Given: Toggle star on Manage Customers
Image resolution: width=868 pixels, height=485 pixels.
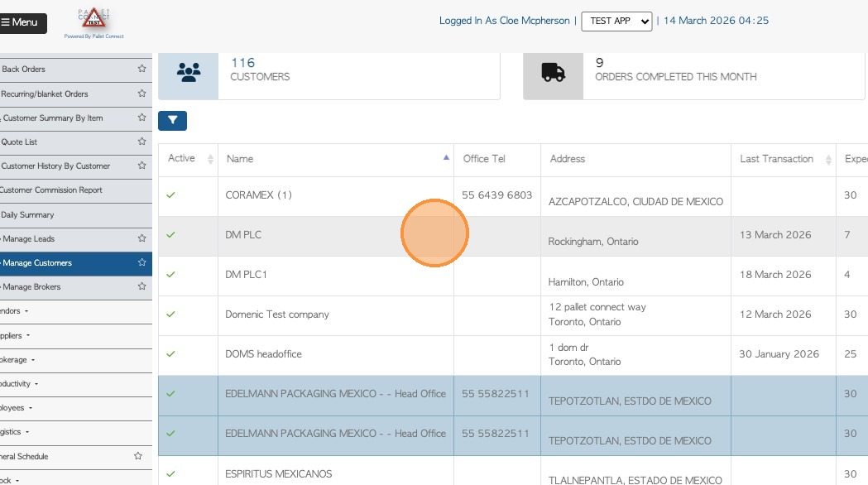Looking at the screenshot, I should pyautogui.click(x=141, y=262).
